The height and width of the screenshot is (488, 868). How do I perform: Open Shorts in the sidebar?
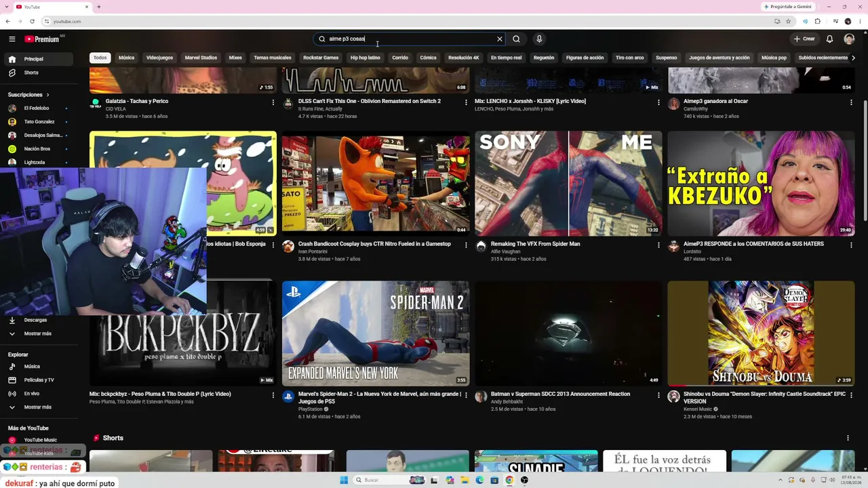[37, 73]
